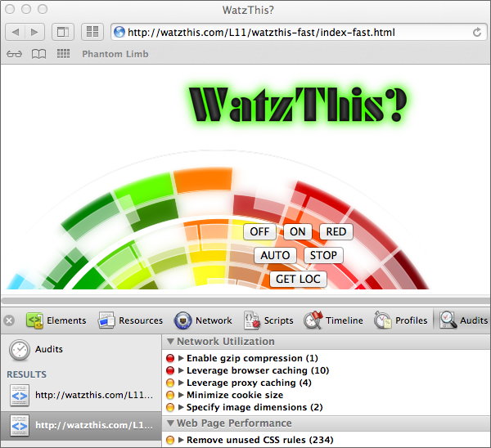Image resolution: width=491 pixels, height=448 pixels.
Task: Open the Elements panel
Action: (x=56, y=320)
